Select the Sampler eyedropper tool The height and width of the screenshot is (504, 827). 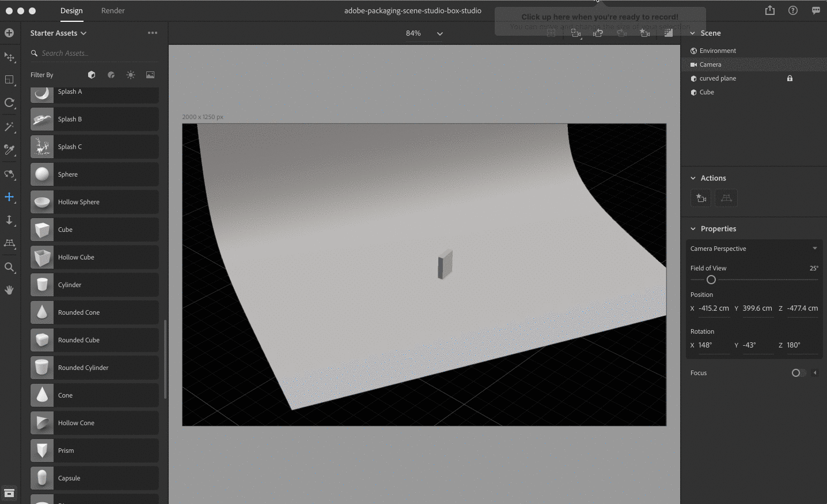(9, 150)
